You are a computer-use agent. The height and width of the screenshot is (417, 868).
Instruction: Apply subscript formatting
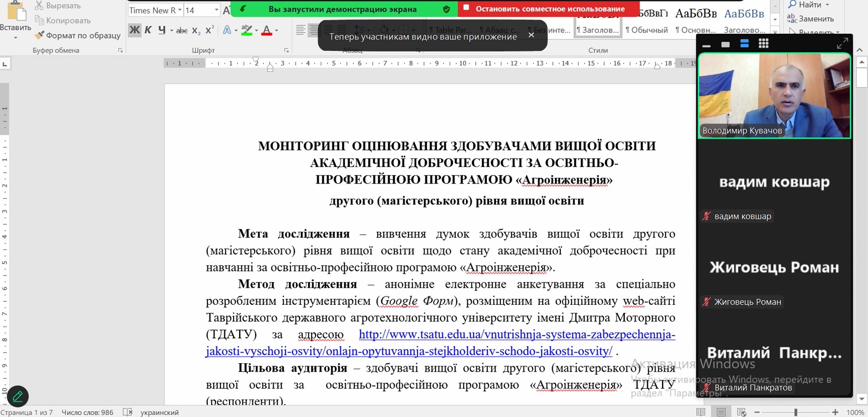[196, 31]
